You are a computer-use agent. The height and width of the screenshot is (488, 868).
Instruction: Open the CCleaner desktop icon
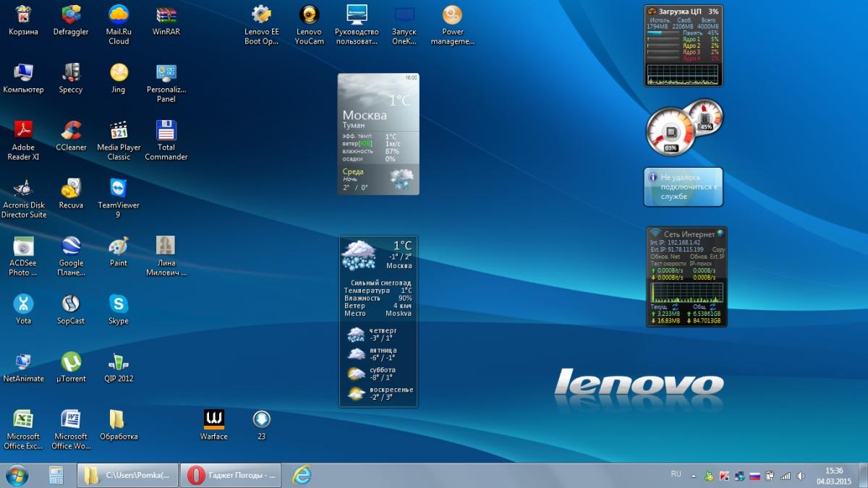click(x=71, y=132)
